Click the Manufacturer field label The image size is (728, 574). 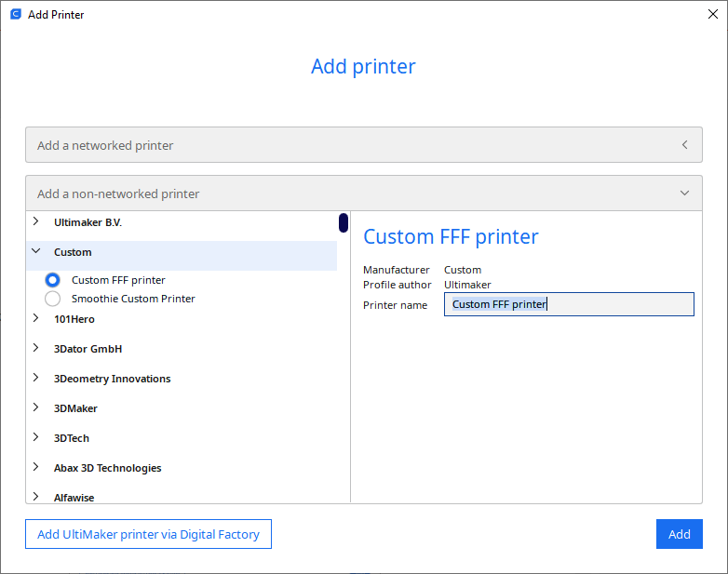tap(397, 270)
